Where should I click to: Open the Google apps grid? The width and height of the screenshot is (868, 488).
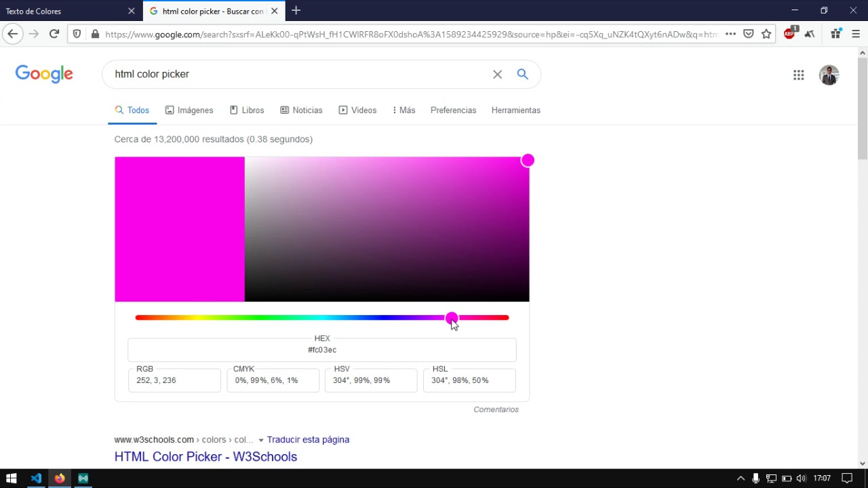point(798,75)
